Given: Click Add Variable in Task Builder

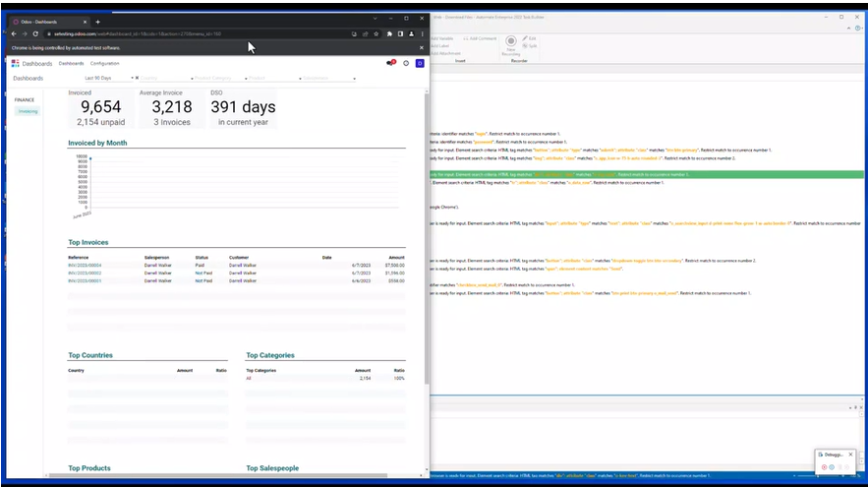Looking at the screenshot, I should [441, 38].
